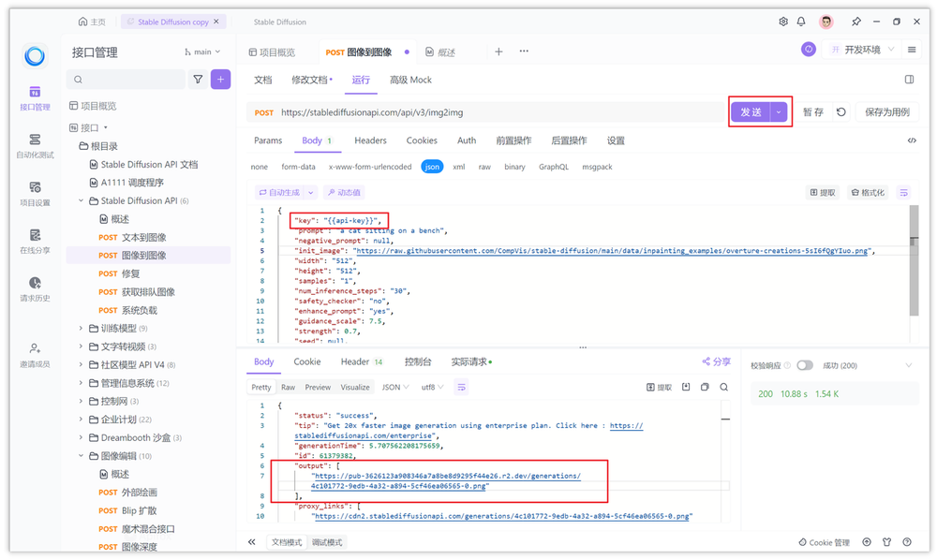Toggle the 校验响应 switch
The width and height of the screenshot is (937, 560).
[x=805, y=365]
